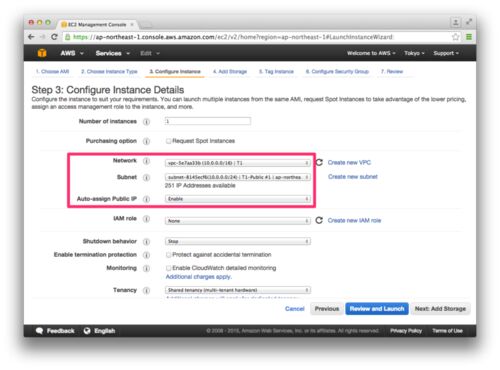
Task: Click Tenancy info icon
Action: click(146, 290)
